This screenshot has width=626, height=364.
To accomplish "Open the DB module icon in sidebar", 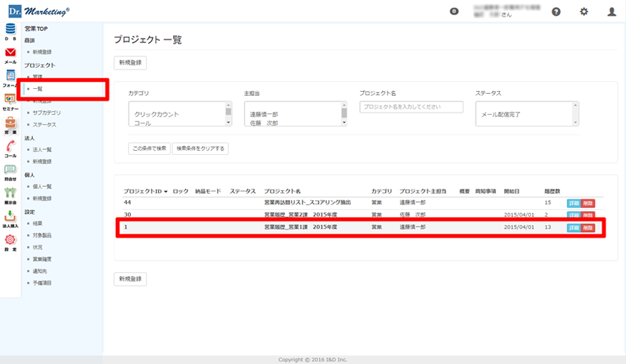I will click(10, 29).
